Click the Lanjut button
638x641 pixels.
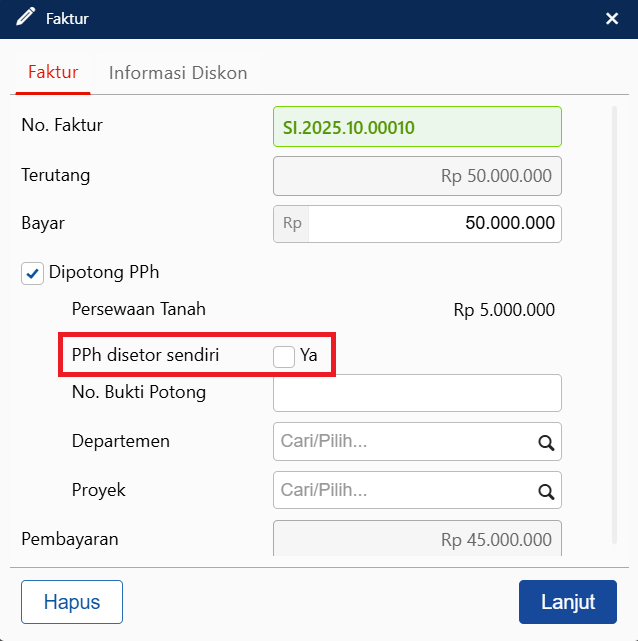tap(567, 602)
